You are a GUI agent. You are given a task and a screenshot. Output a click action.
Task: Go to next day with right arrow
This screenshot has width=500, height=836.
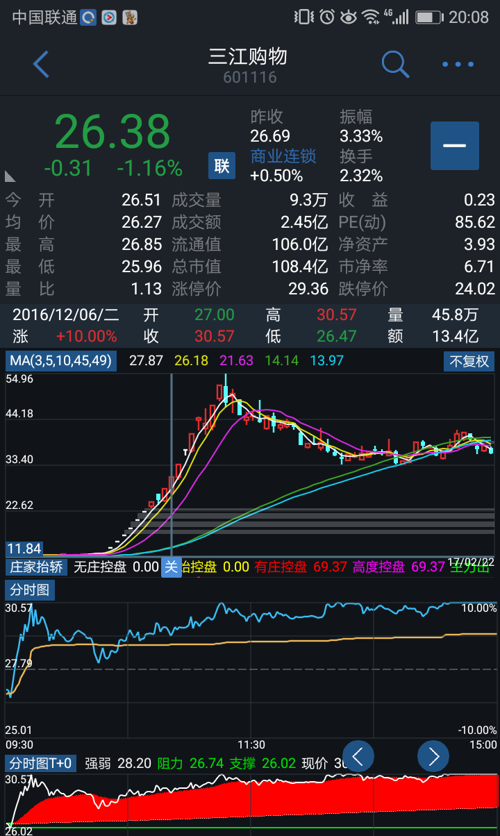click(433, 756)
